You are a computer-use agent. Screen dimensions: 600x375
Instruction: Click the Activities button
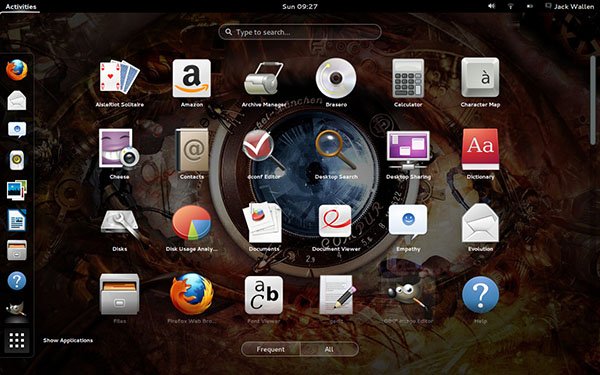pyautogui.click(x=21, y=6)
